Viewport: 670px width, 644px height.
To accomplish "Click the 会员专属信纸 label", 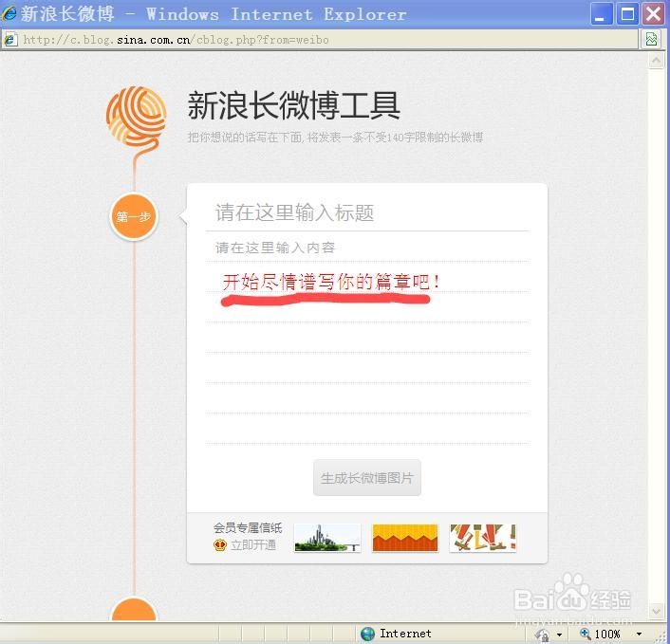I will tap(248, 528).
